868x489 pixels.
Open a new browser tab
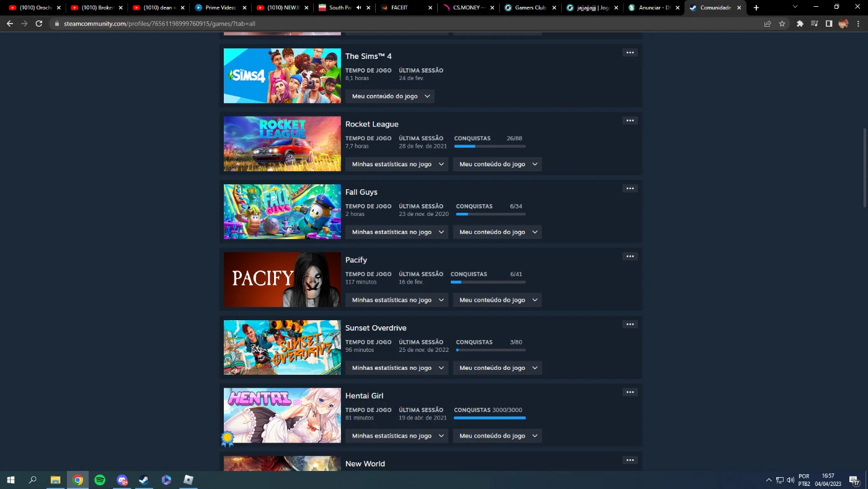tap(756, 7)
